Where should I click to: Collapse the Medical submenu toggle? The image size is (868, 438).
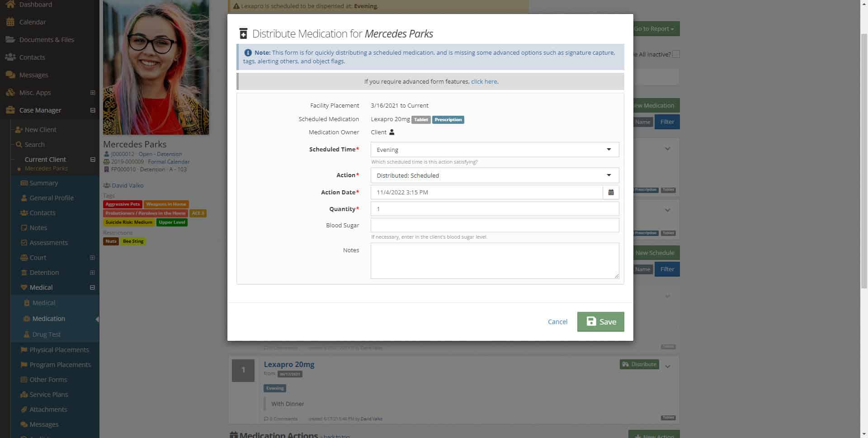(x=92, y=287)
